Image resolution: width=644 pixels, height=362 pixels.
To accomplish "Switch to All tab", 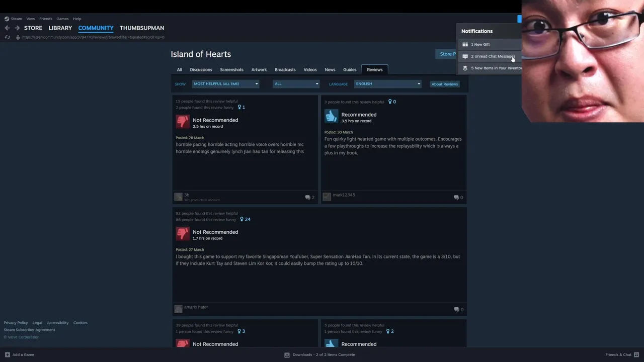I will point(179,70).
